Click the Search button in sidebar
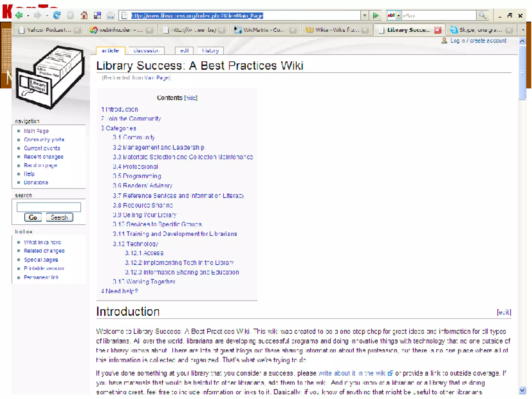Image resolution: width=532 pixels, height=399 pixels. pyautogui.click(x=59, y=217)
